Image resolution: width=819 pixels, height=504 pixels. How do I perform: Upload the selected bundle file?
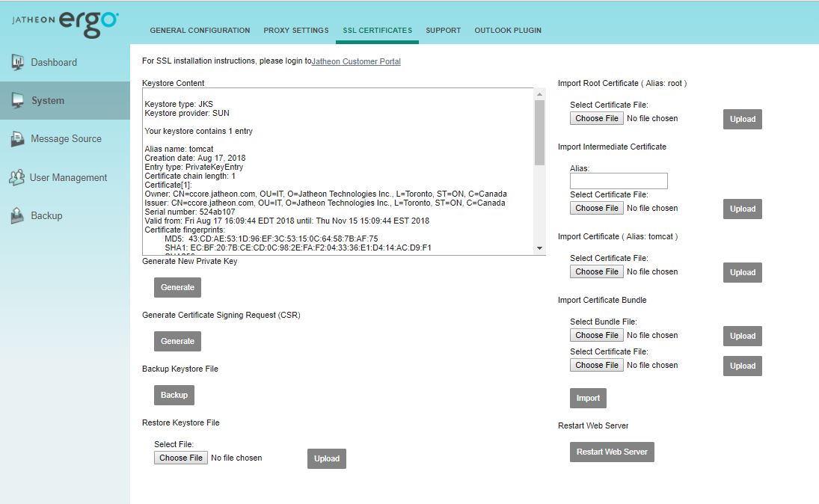[742, 336]
